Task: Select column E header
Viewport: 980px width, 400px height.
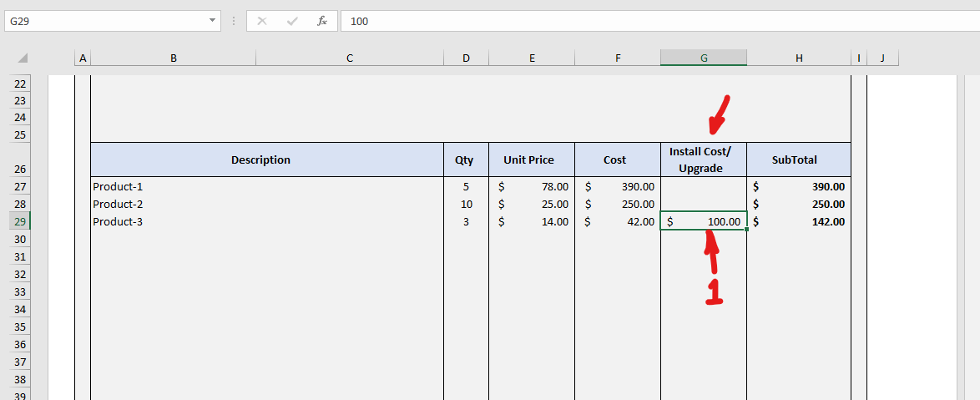Action: (x=532, y=58)
